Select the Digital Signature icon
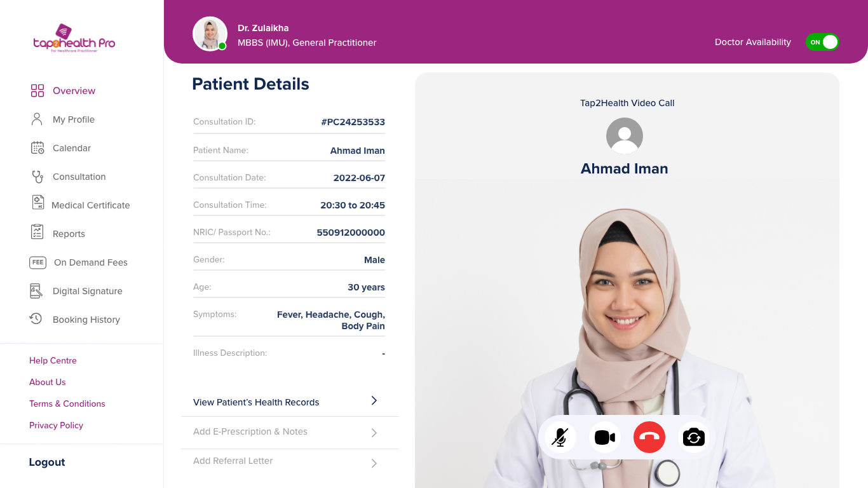Viewport: 868px width, 488px height. 36,291
